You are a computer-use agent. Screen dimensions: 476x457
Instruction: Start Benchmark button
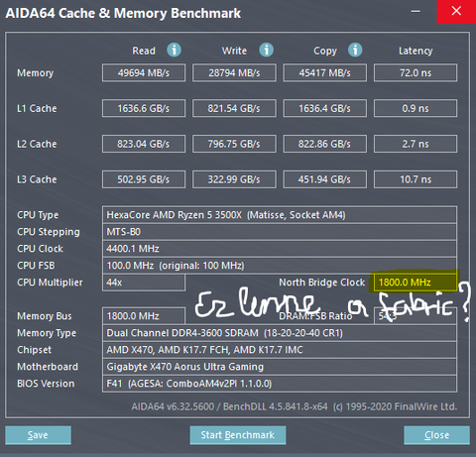tap(238, 435)
